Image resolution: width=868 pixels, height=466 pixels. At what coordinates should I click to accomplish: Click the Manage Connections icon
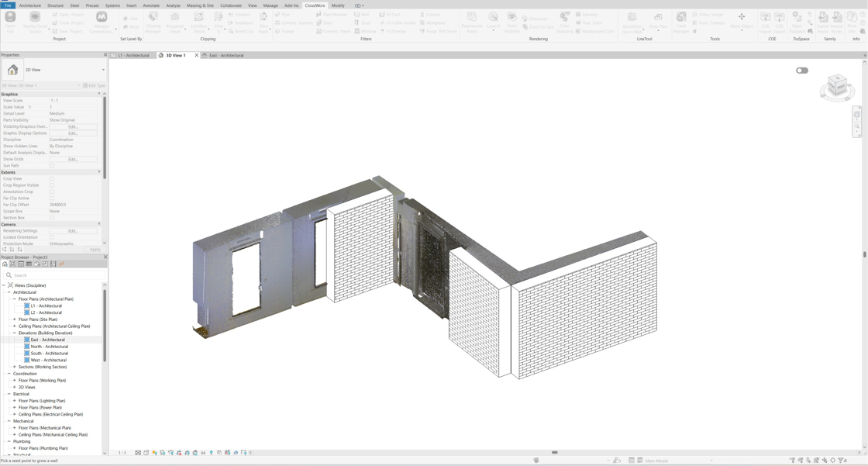pos(102,22)
